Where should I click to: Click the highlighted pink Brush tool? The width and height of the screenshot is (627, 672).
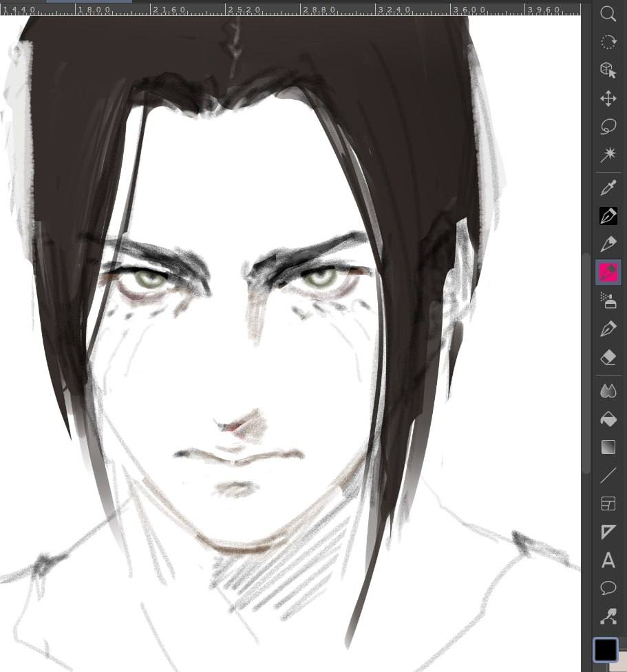(x=608, y=272)
